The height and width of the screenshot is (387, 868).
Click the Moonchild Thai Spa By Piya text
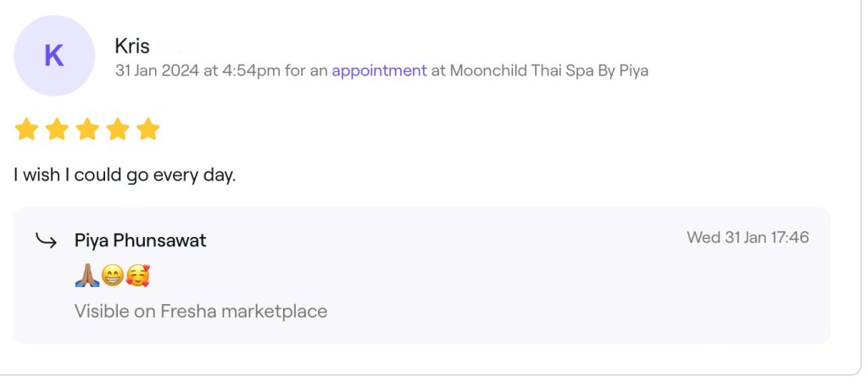point(548,70)
